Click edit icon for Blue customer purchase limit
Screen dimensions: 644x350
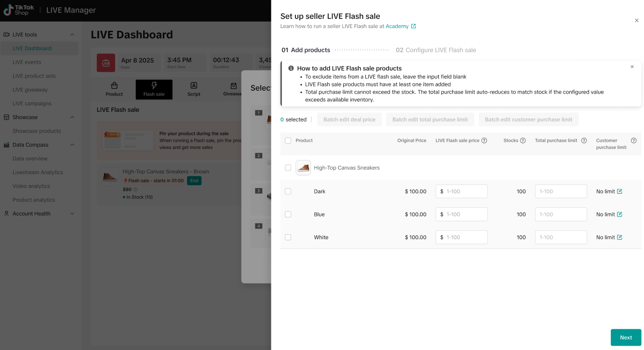pos(619,215)
